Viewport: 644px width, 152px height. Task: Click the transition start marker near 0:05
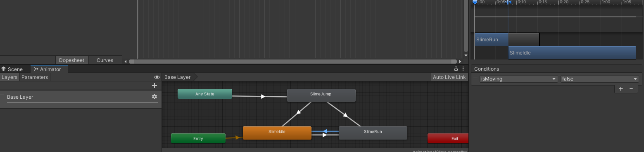(x=508, y=2)
